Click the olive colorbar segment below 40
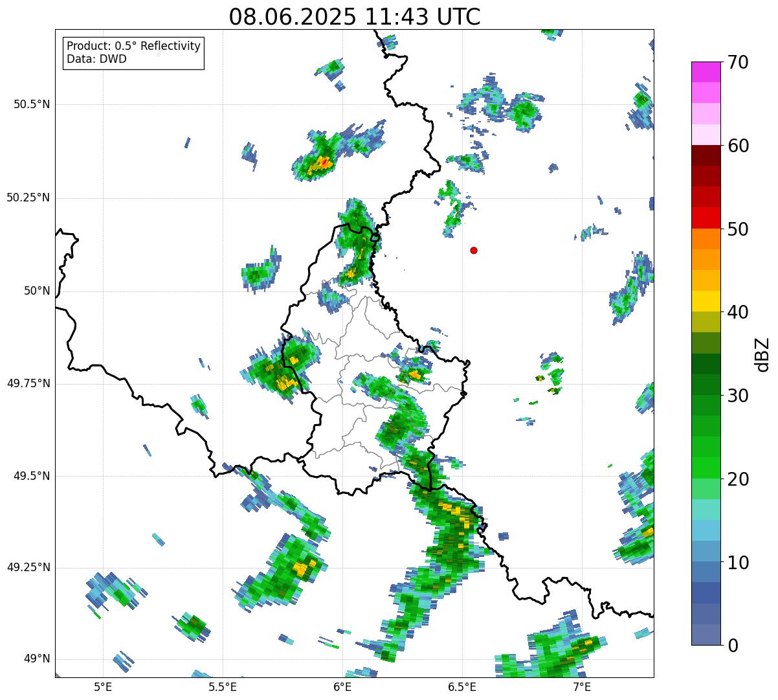Screen dimensions: 778x700 (x=706, y=322)
